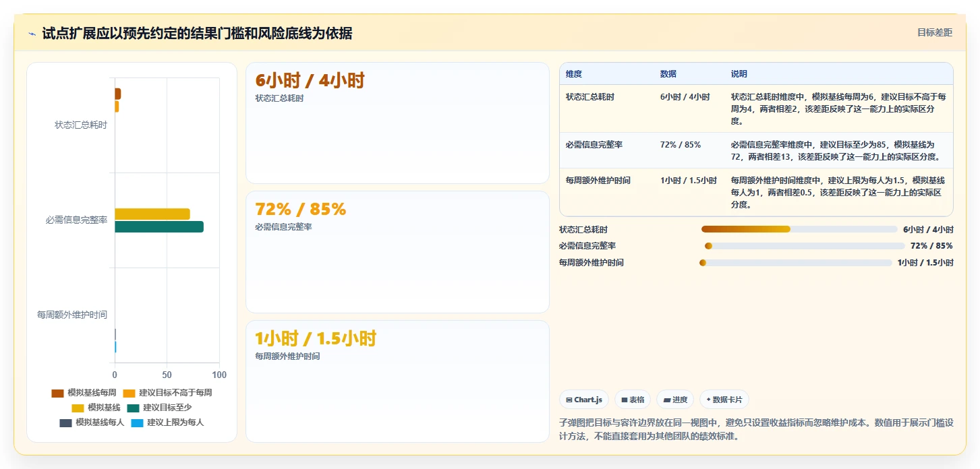The height and width of the screenshot is (469, 980).
Task: Click the 维度 table column header
Action: click(574, 74)
